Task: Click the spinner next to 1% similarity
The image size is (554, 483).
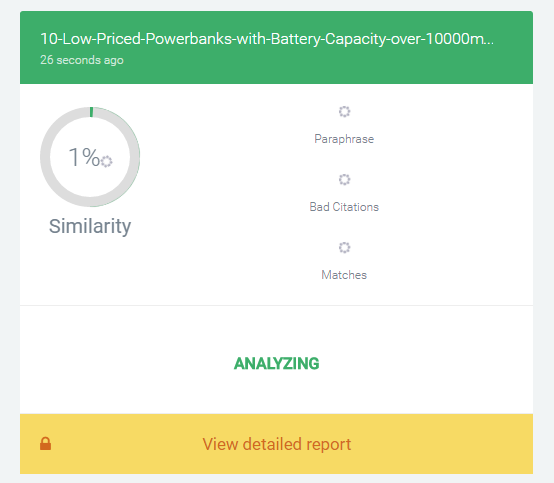Action: point(106,161)
